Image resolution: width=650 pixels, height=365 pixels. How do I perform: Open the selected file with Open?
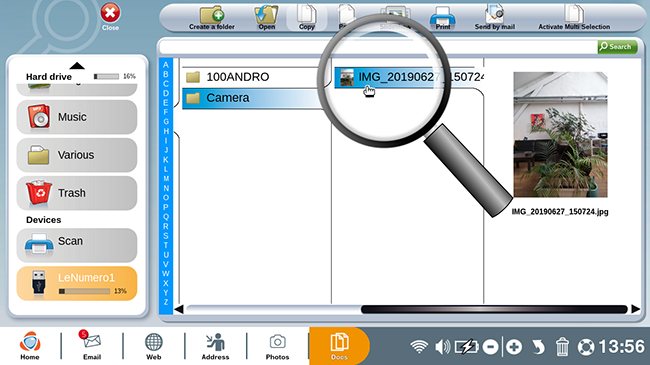coord(266,17)
